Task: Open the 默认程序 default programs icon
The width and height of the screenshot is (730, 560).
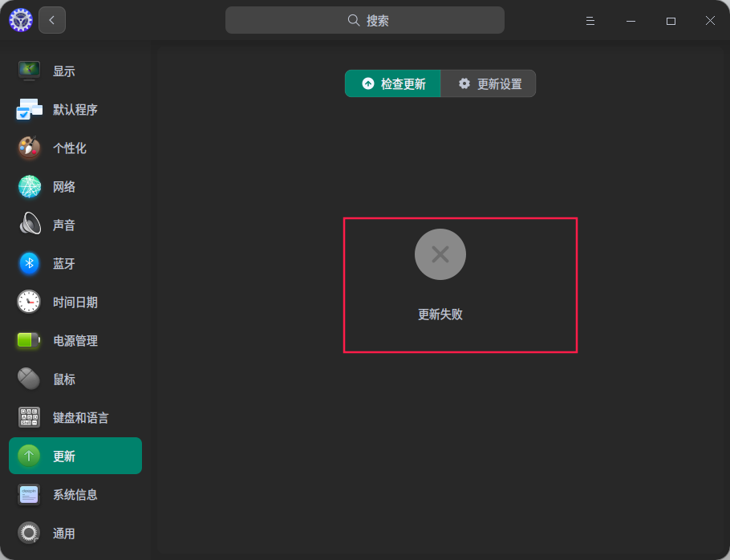Action: [x=29, y=109]
